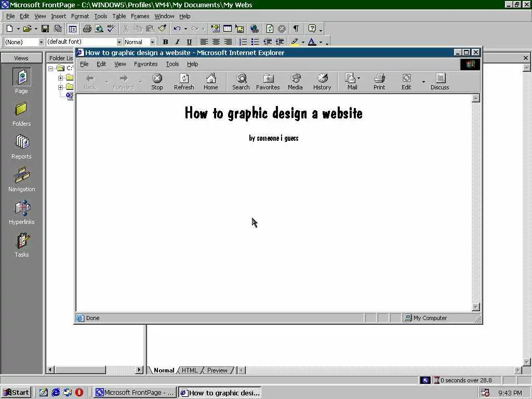The image size is (532, 399).
Task: Toggle Italic formatting
Action: click(x=177, y=42)
